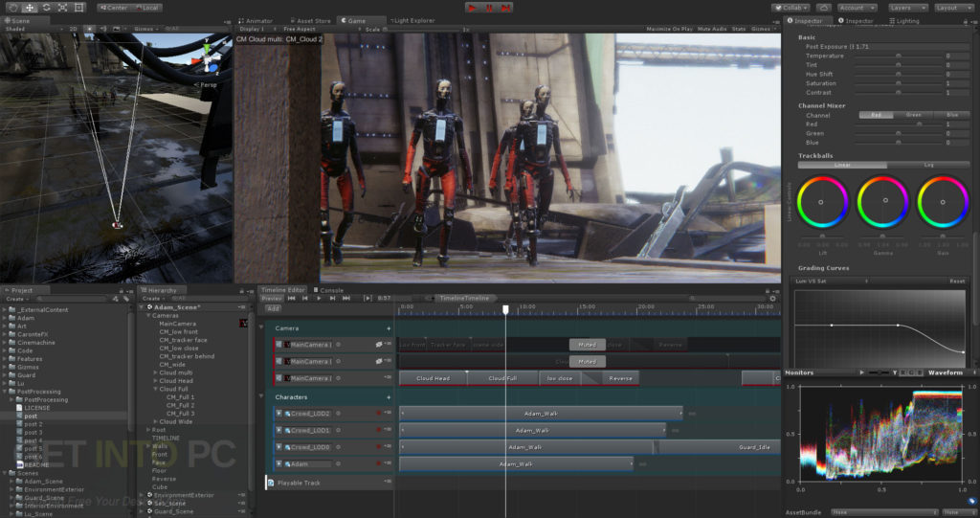This screenshot has width=980, height=518.
Task: Click the Pause button in the top toolbar
Action: tap(489, 8)
